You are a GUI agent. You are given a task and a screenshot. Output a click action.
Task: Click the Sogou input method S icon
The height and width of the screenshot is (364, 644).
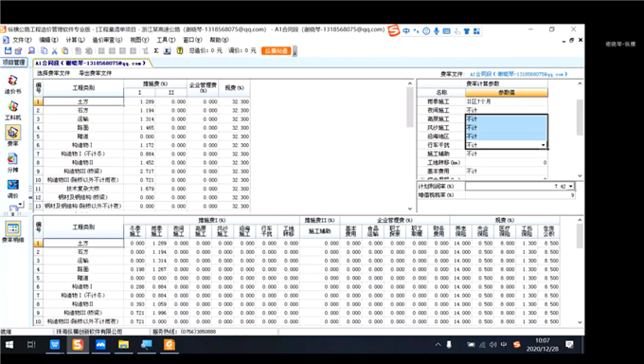point(393,30)
